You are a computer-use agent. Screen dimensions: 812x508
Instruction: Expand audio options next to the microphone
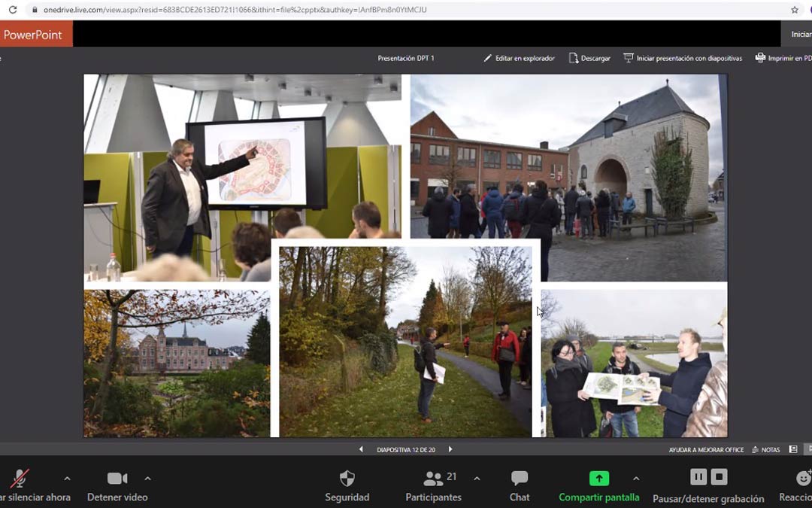[68, 479]
